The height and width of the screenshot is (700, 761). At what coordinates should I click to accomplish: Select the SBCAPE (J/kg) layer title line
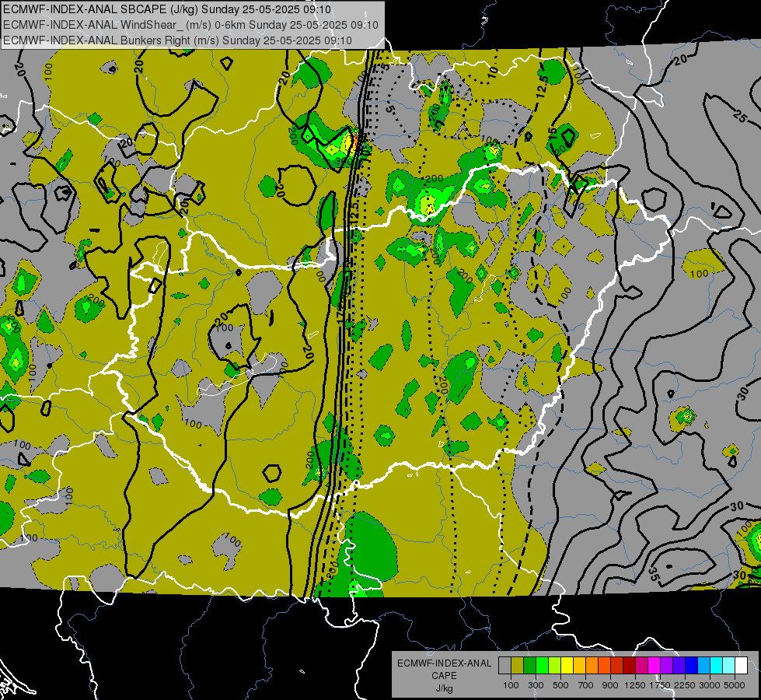(167, 9)
